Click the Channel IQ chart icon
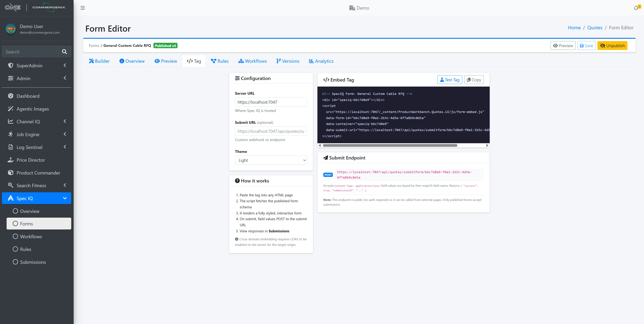The image size is (644, 324). [x=10, y=121]
